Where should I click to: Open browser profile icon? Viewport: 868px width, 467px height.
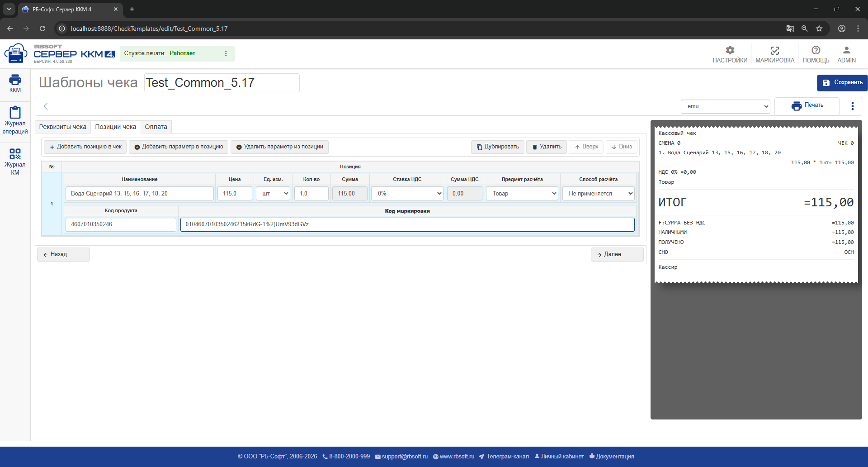[x=842, y=29]
